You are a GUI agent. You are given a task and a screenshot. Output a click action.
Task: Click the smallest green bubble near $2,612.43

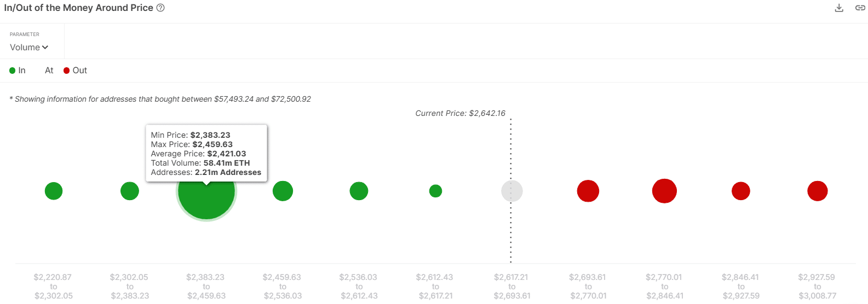[435, 191]
